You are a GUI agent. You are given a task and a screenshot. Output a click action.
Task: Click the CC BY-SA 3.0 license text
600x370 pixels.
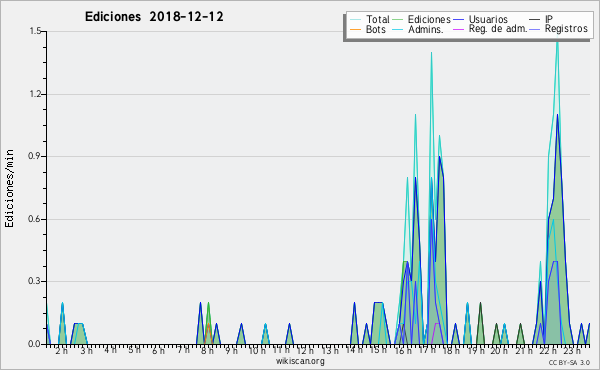pyautogui.click(x=569, y=363)
